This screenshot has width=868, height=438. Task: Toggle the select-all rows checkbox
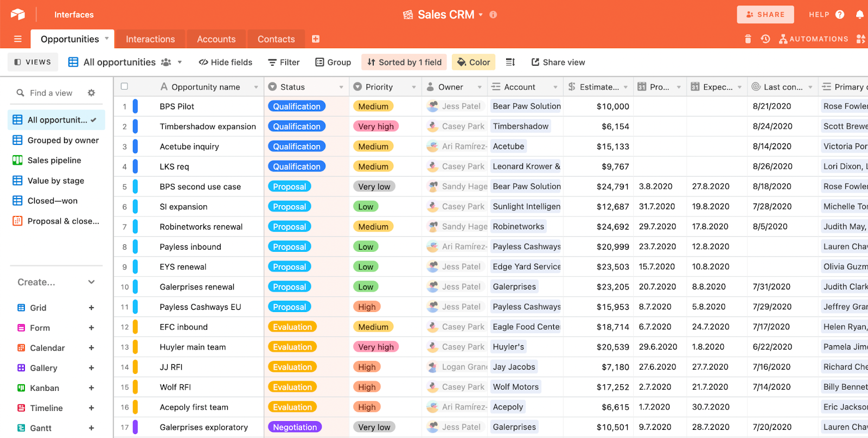point(124,86)
